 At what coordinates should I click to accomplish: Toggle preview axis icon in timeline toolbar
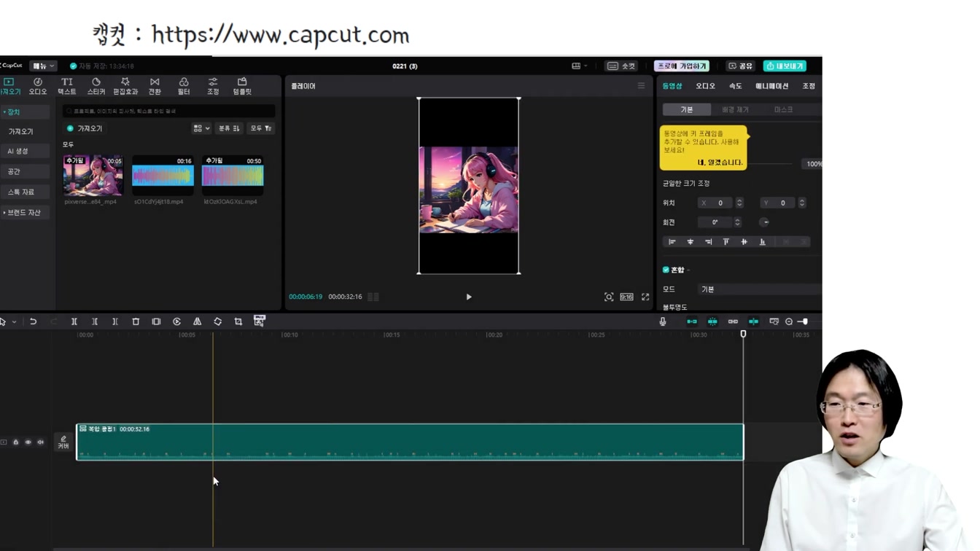753,321
